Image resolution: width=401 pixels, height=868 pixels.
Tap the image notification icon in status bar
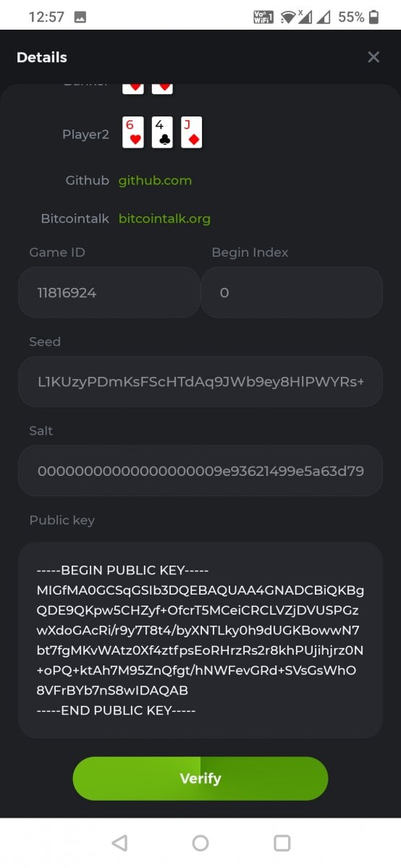pos(80,17)
